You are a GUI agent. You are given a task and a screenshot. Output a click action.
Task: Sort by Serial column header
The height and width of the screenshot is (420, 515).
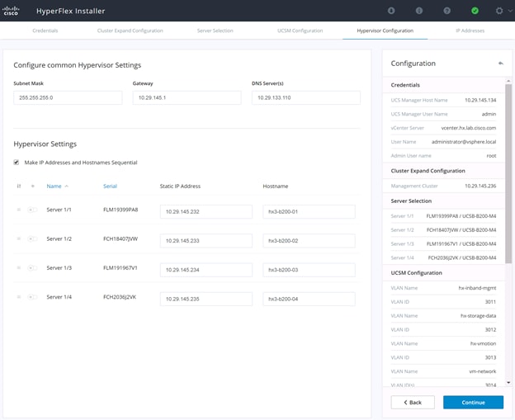tap(110, 186)
